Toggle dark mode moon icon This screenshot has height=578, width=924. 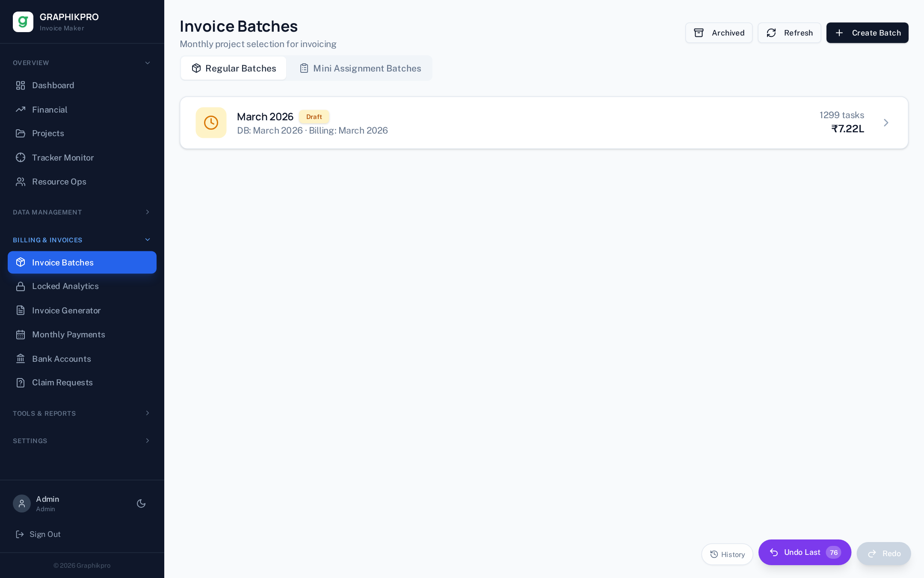pos(141,504)
